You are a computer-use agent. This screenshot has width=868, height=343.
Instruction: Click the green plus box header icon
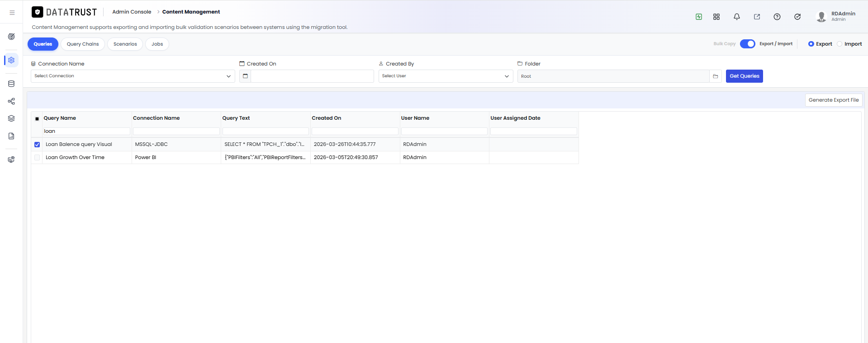699,17
